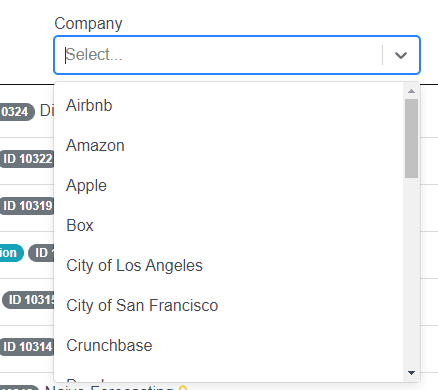Image resolution: width=438 pixels, height=390 pixels.
Task: Click the ID 10315 badge
Action: point(29,300)
